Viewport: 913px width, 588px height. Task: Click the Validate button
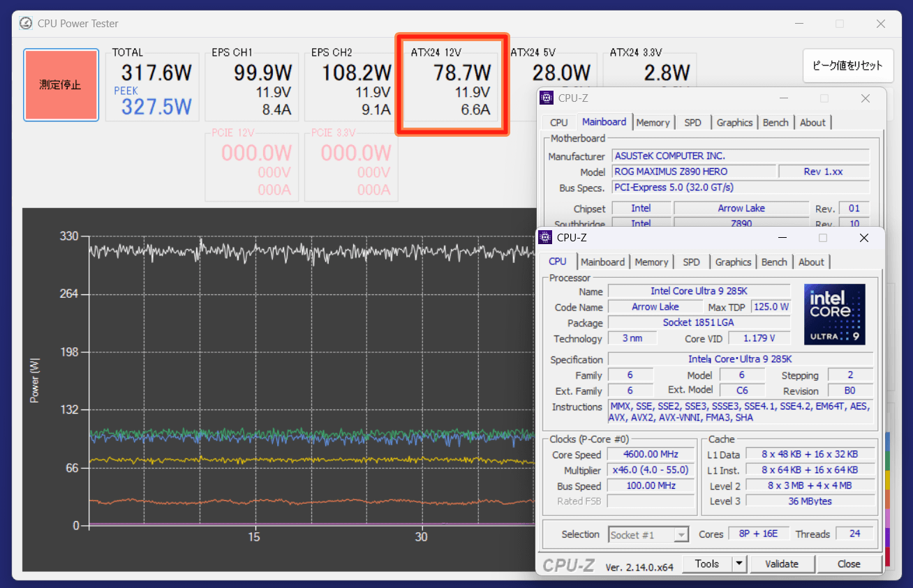tap(781, 564)
